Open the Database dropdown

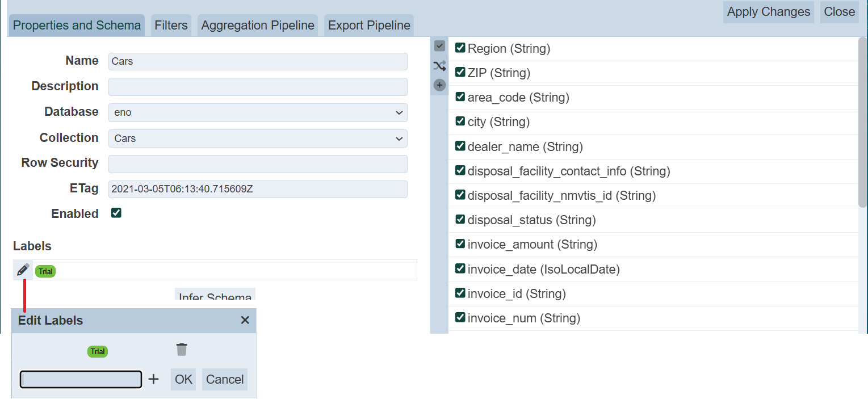[x=258, y=112]
